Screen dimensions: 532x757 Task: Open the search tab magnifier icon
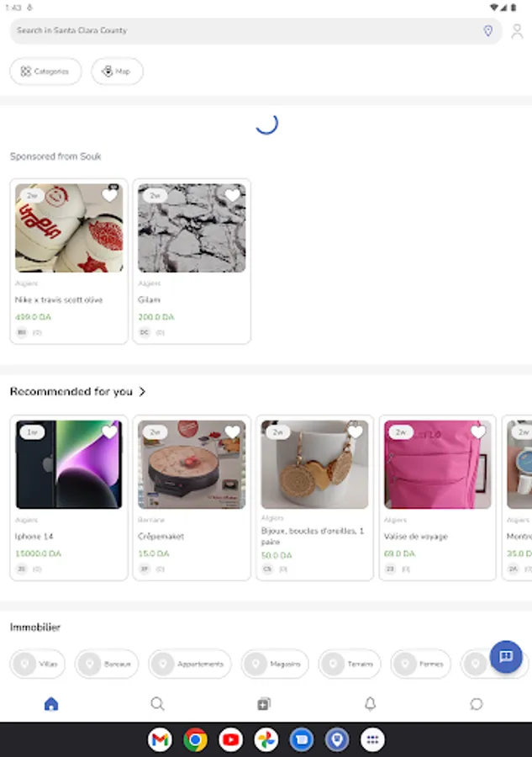(x=157, y=704)
